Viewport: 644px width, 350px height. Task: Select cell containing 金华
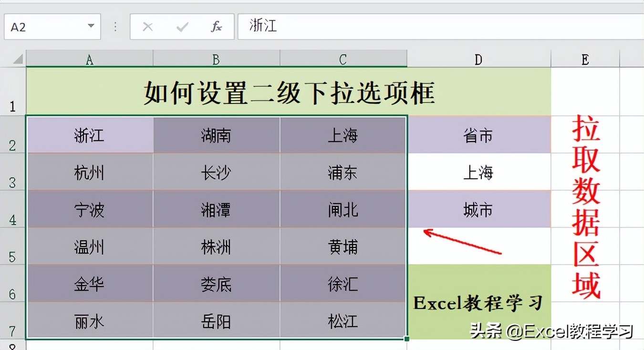[x=90, y=283]
